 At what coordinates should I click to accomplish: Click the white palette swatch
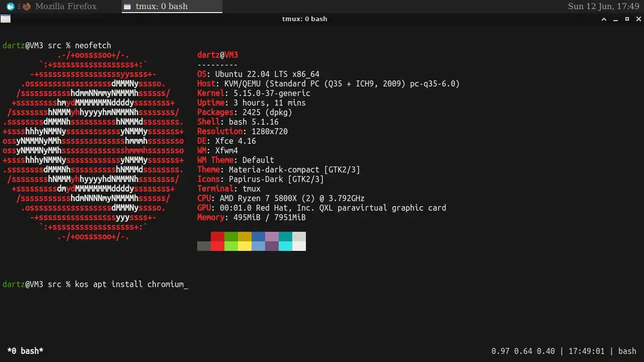coord(299,246)
